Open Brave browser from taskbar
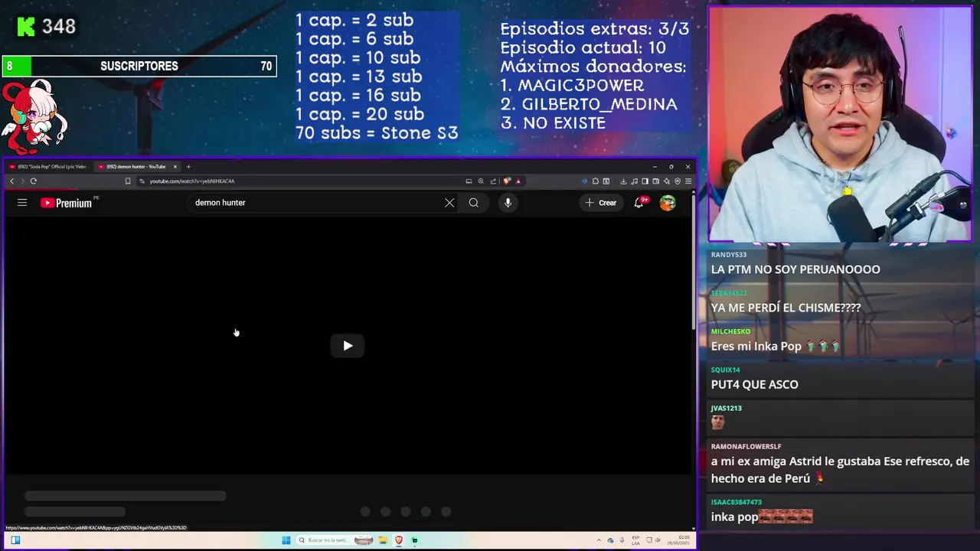This screenshot has width=980, height=551. (x=399, y=540)
